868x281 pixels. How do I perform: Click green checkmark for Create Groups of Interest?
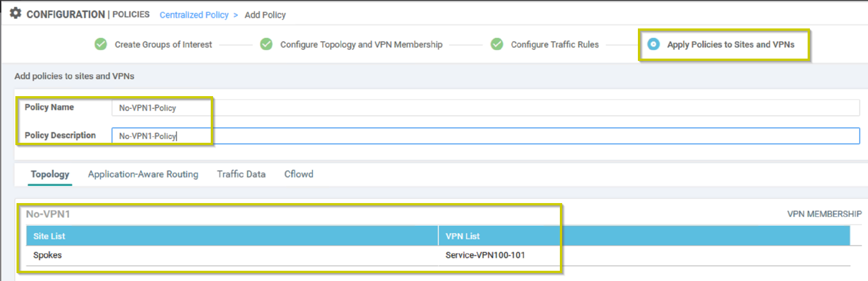(101, 44)
